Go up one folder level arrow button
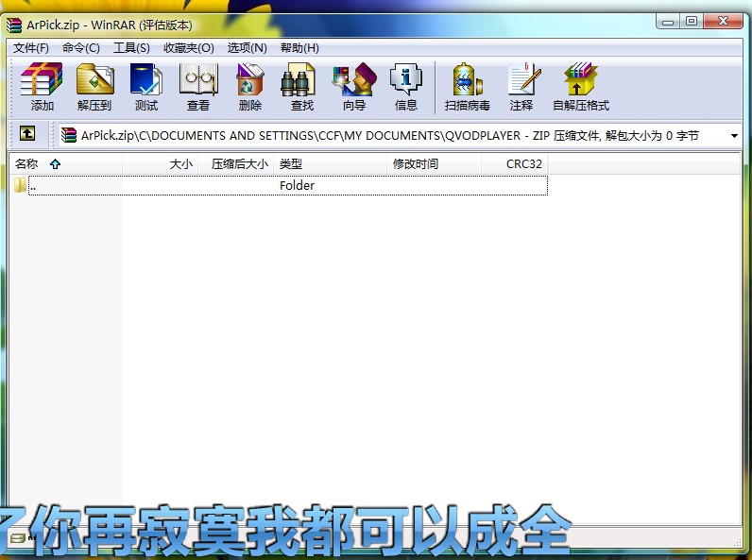752x560 pixels. click(x=27, y=133)
